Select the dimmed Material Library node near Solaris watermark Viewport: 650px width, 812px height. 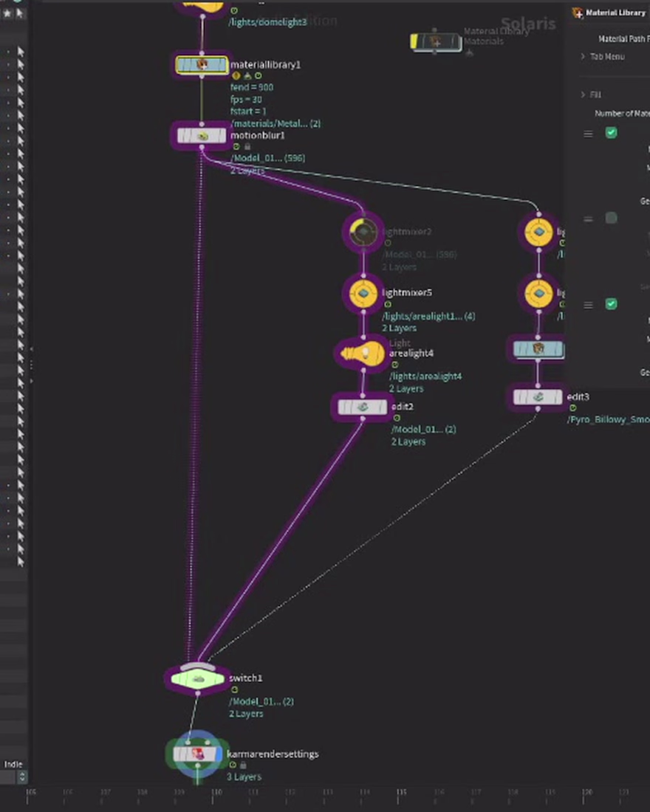tap(436, 42)
